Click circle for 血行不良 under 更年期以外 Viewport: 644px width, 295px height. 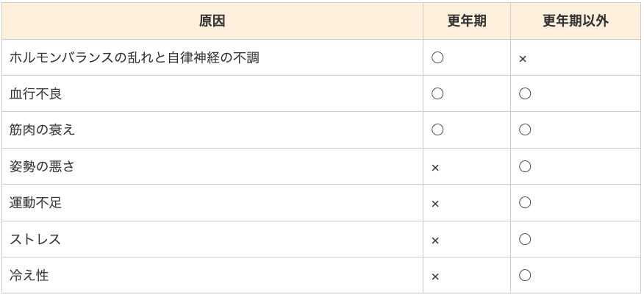click(525, 93)
